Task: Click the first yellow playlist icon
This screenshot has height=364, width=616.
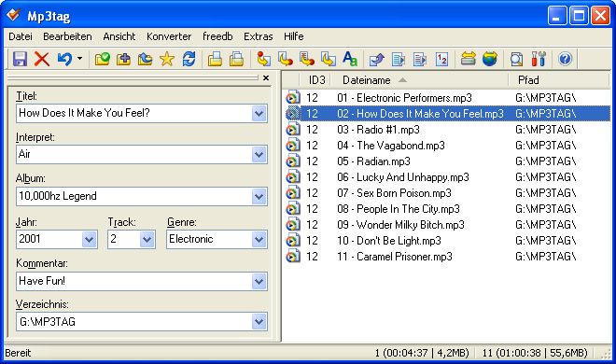Action: point(215,60)
